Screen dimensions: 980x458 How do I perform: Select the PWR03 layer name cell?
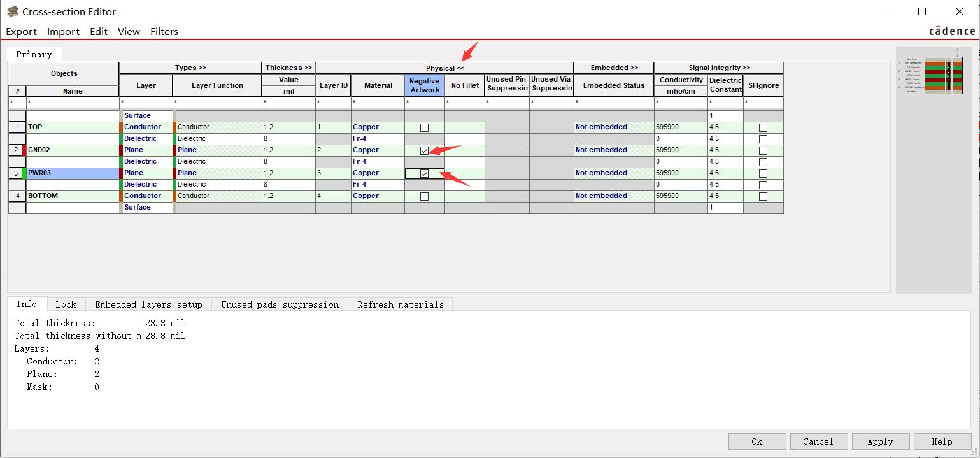coord(73,173)
